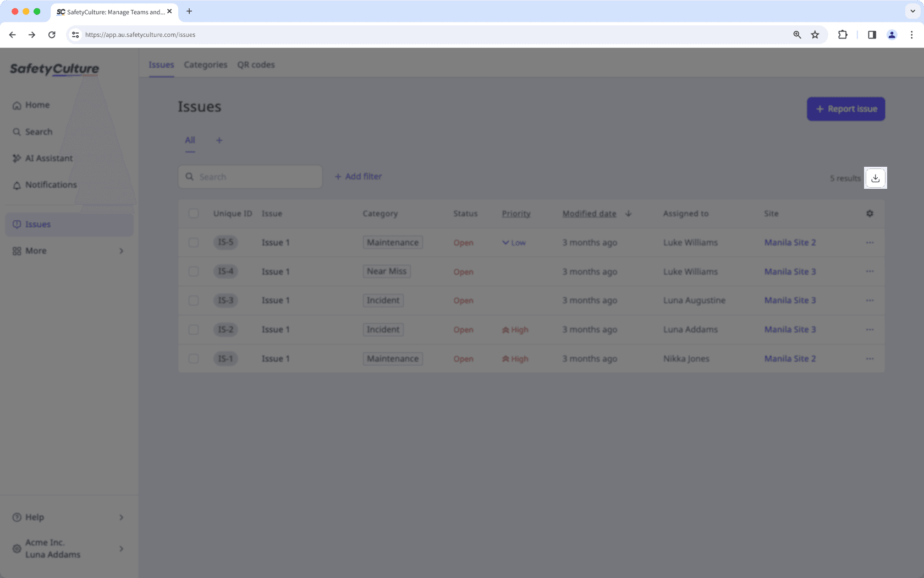
Task: Switch to the QR codes tab
Action: pos(256,64)
